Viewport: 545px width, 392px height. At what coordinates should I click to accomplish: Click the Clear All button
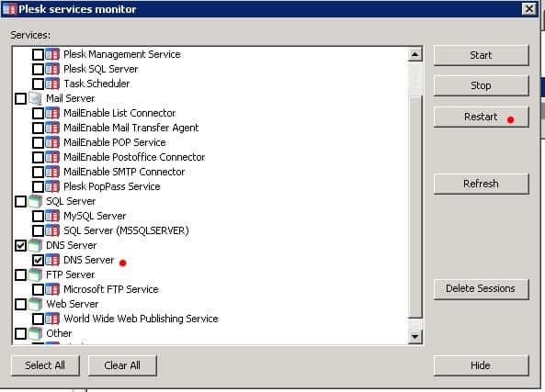[x=122, y=365]
